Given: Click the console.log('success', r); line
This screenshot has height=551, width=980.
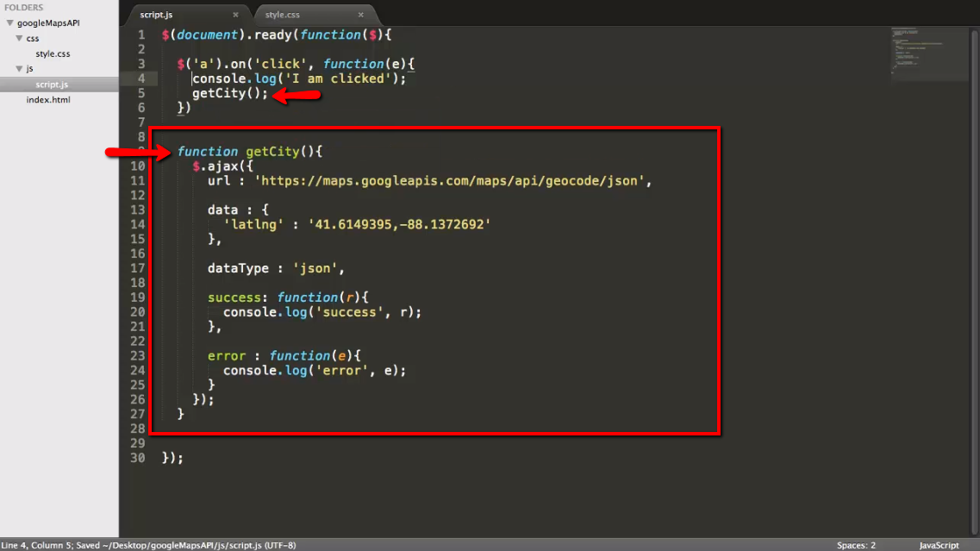Looking at the screenshot, I should point(322,312).
